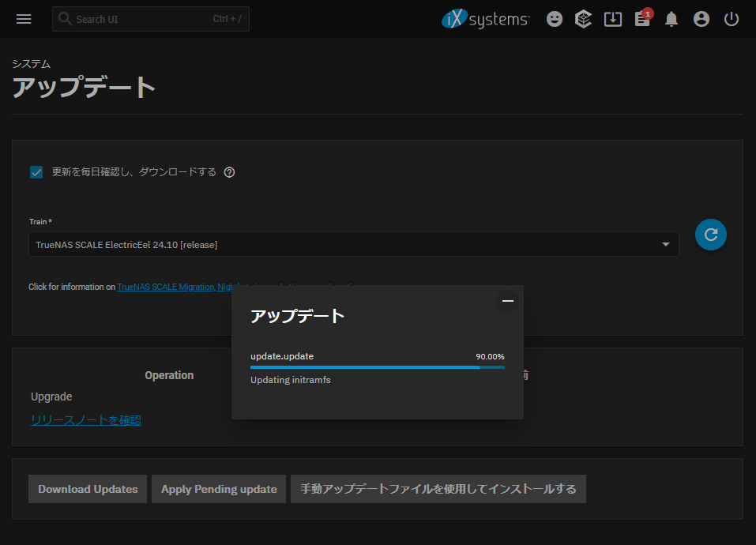
Task: Toggle the daily update check checkbox
Action: pos(36,172)
